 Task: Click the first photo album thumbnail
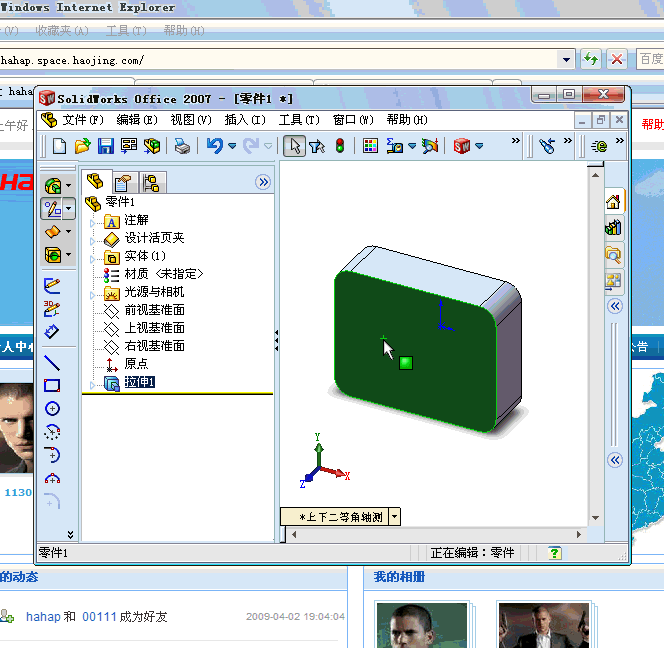click(x=422, y=625)
